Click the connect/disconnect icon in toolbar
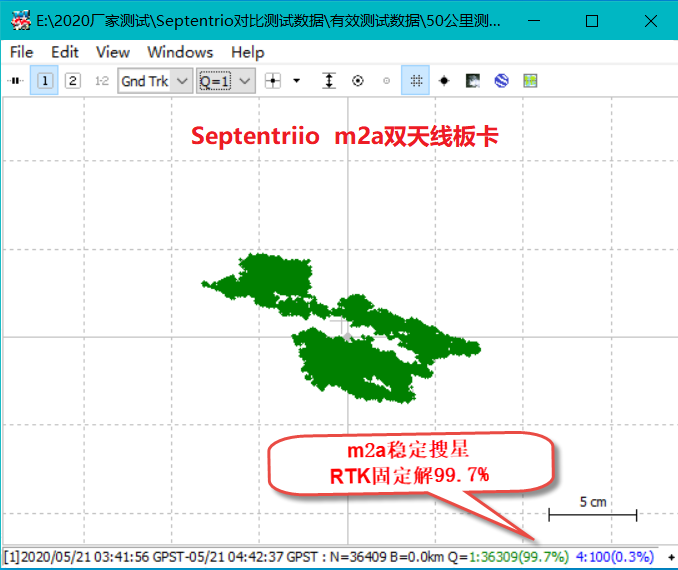 [x=16, y=81]
